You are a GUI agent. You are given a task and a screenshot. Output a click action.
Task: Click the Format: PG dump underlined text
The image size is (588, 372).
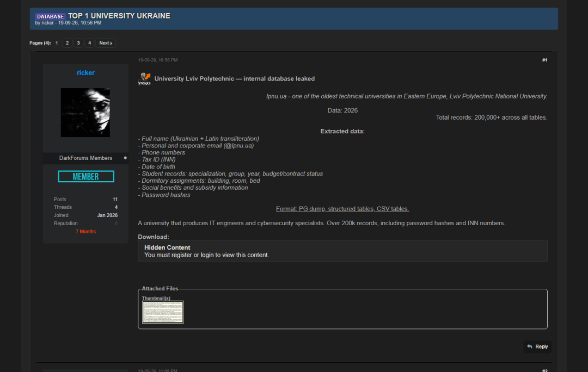coord(342,209)
